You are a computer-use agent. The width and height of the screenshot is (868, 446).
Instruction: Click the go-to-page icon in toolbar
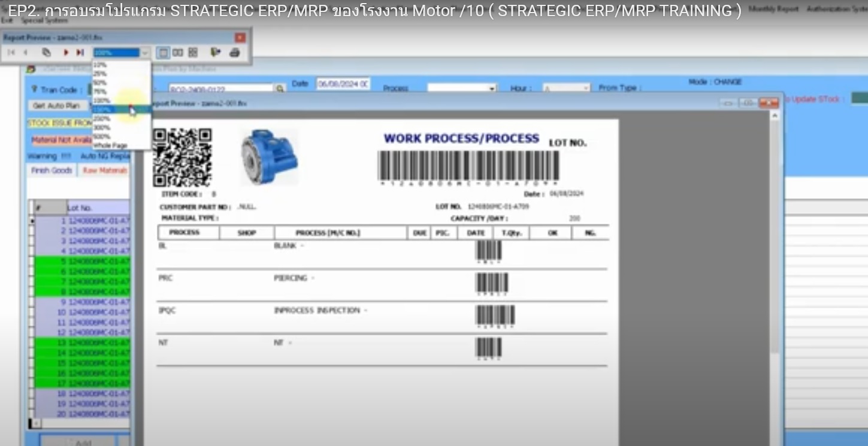coord(46,53)
